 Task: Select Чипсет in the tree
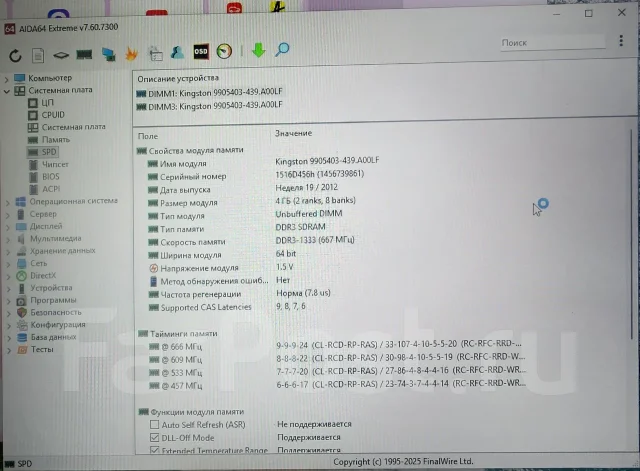(49, 164)
